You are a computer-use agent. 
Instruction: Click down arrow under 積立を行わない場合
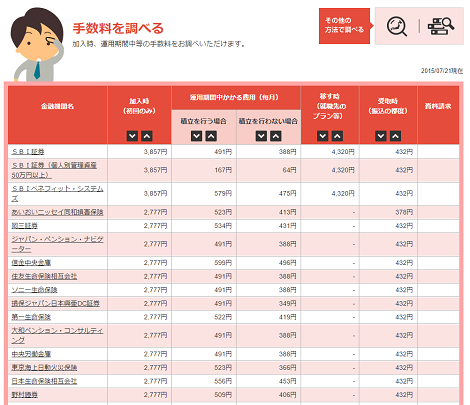pyautogui.click(x=261, y=136)
